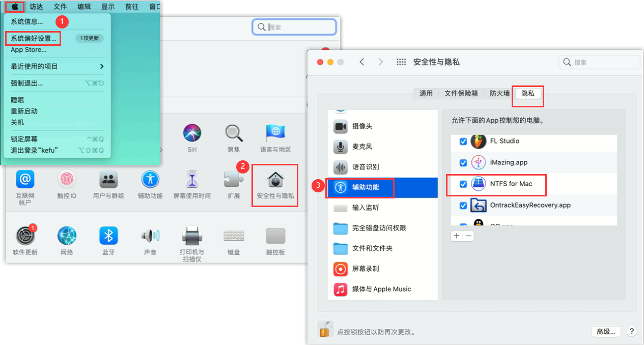This screenshot has height=345, width=644.
Task: Click the back chevron in 安全性与隐私 window
Action: click(362, 62)
